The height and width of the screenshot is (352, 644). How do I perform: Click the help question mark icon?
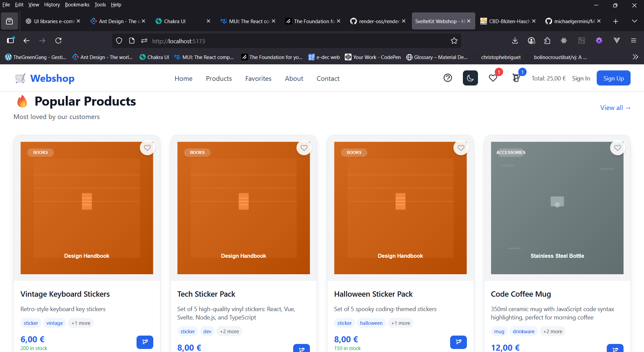point(448,78)
